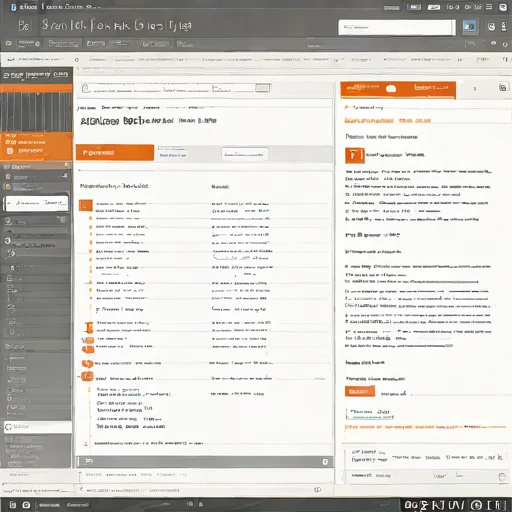The width and height of the screenshot is (512, 512).
Task: Select the orange highlighted tab heading the right panel
Action: click(x=398, y=90)
